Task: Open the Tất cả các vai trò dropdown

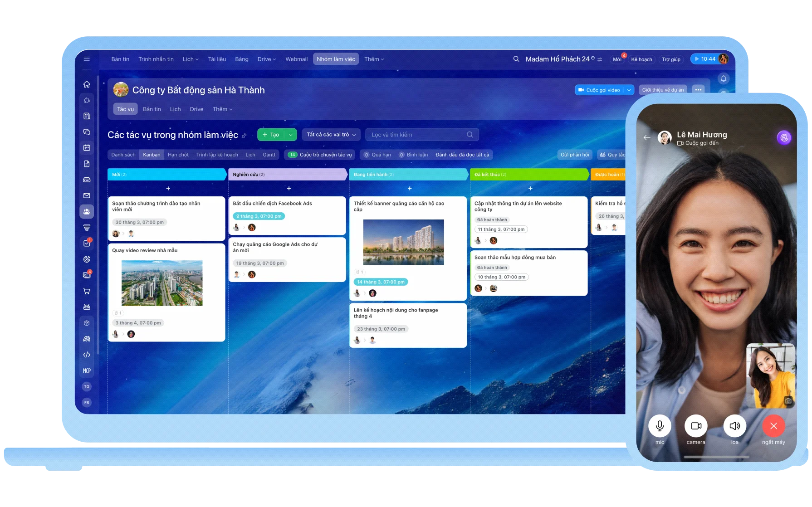Action: [331, 135]
